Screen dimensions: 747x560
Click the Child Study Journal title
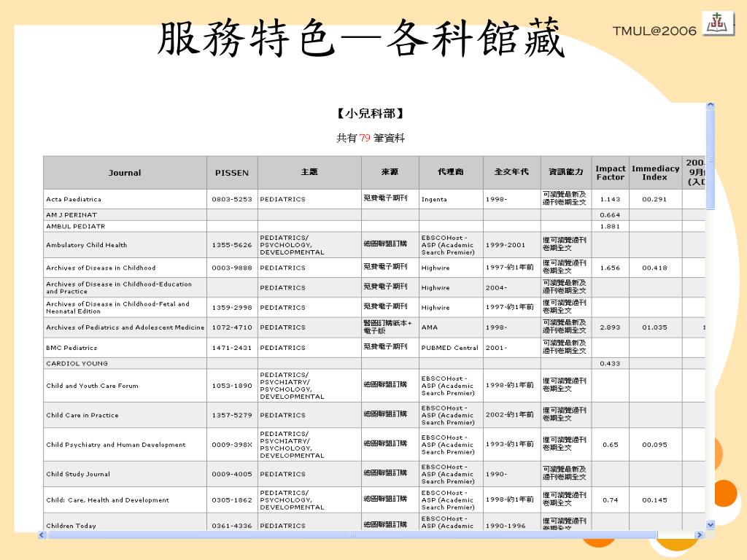(78, 474)
